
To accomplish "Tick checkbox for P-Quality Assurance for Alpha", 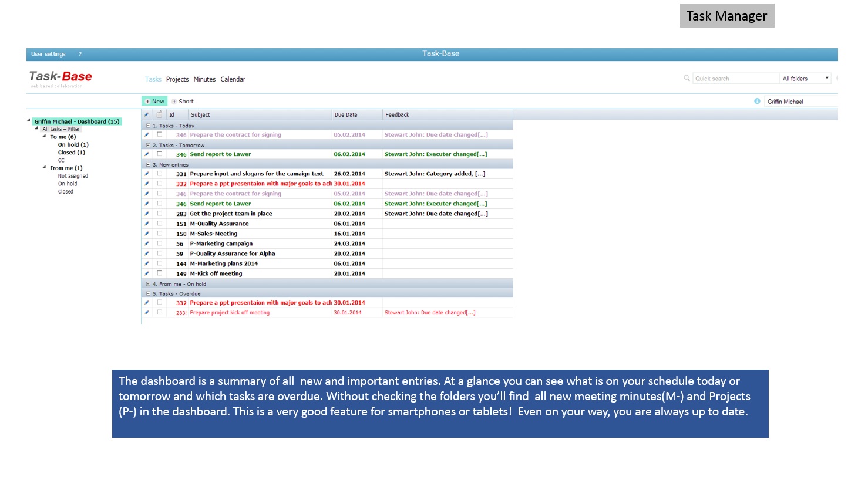I will [x=159, y=253].
